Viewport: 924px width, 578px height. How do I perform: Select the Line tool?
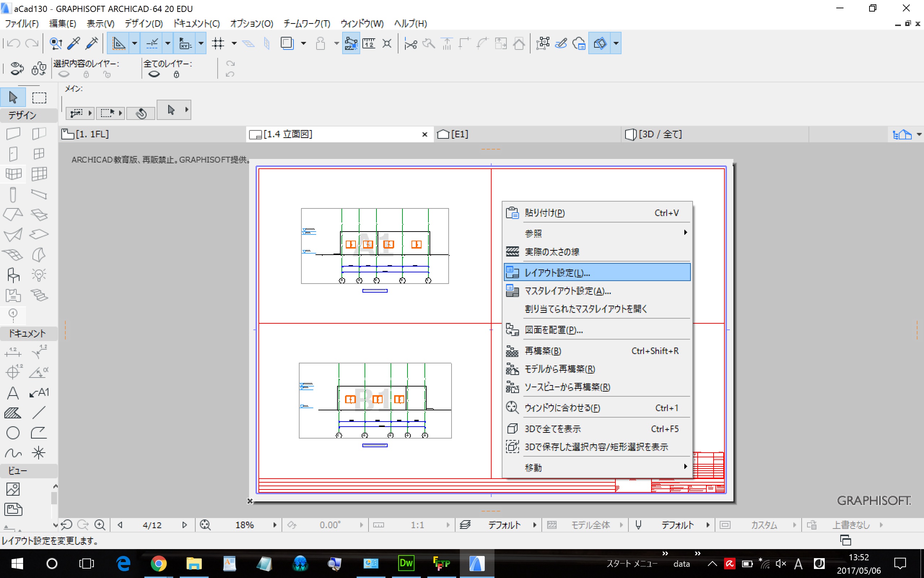tap(39, 413)
